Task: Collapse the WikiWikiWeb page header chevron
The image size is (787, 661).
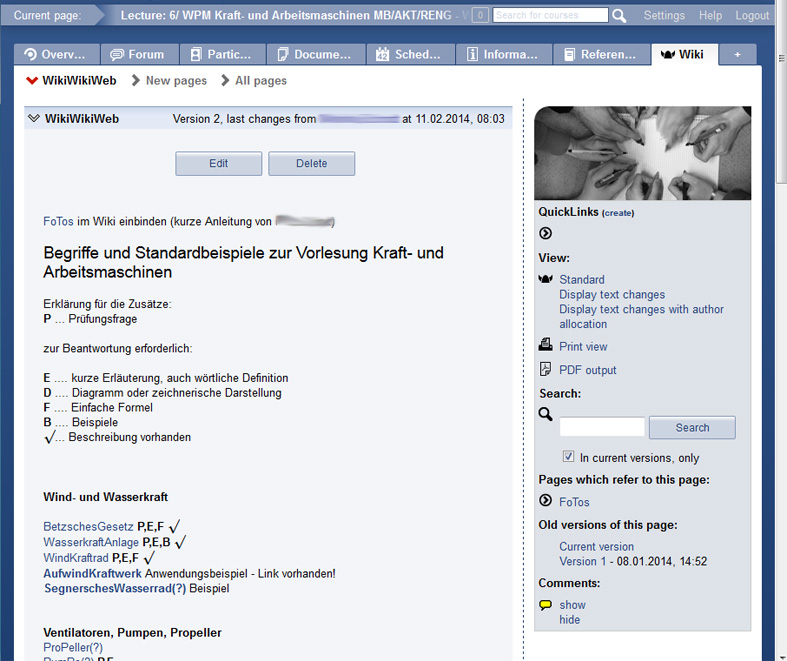Action: 33,119
